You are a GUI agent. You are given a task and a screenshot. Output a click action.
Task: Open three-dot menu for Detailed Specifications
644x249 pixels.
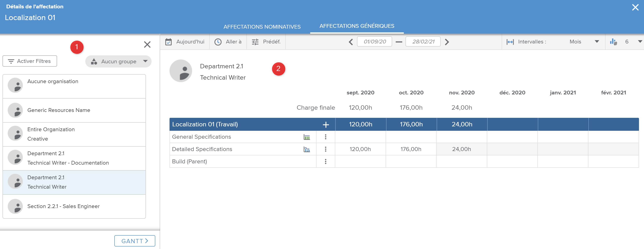325,149
